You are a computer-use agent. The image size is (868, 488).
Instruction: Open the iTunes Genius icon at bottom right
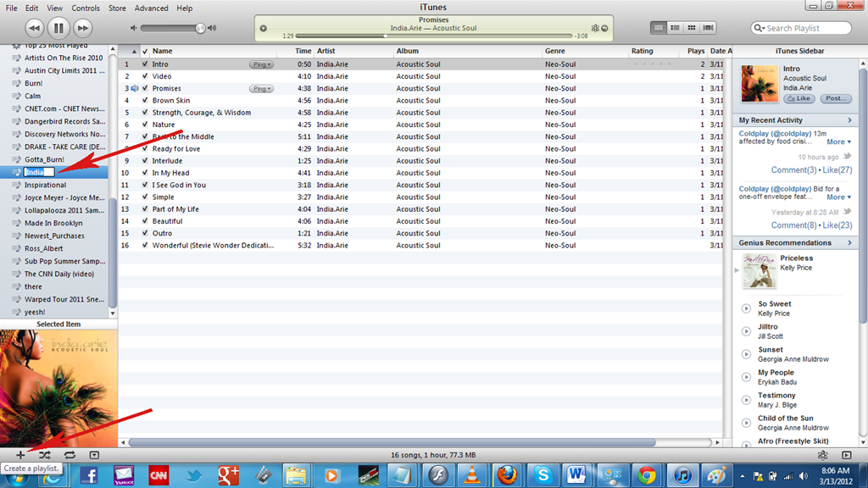[x=821, y=455]
